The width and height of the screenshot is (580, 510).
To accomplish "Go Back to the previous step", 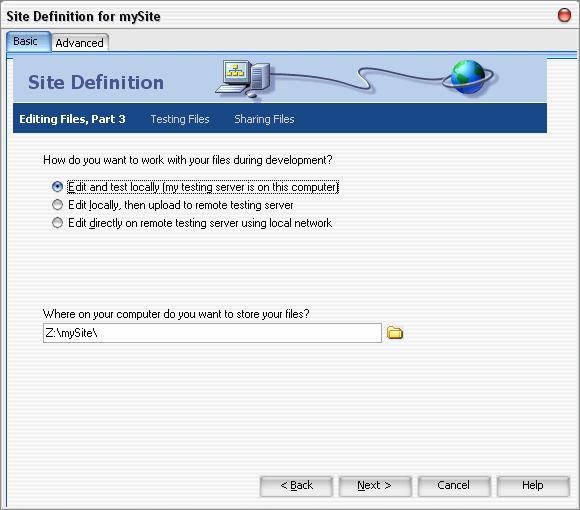I will point(296,486).
